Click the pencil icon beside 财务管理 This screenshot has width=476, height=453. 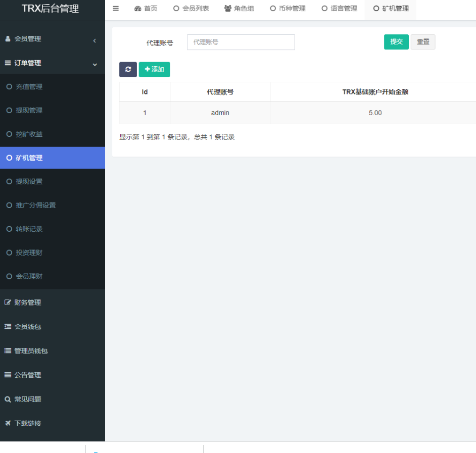pyautogui.click(x=7, y=302)
